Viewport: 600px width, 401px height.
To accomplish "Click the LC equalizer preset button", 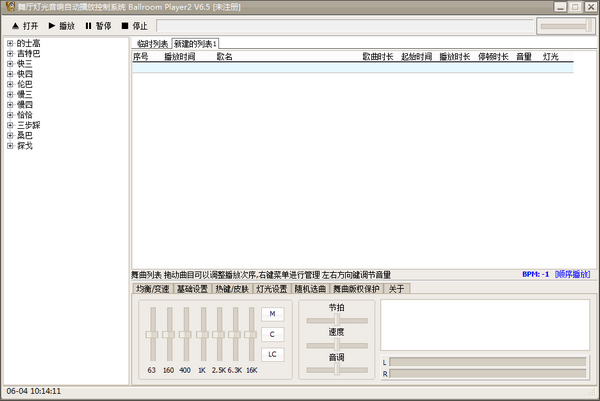I will 271,354.
